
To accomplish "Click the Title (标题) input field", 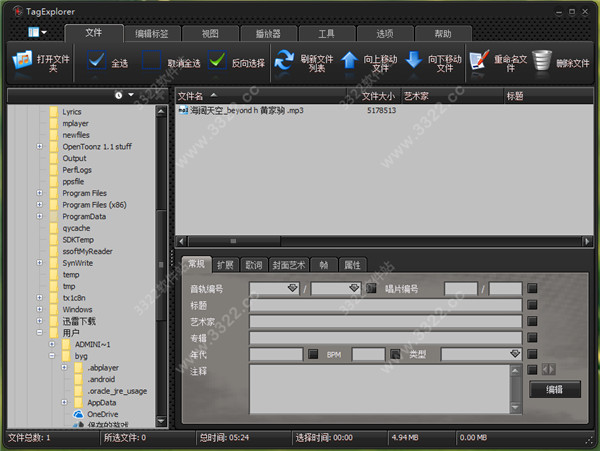I will (385, 305).
